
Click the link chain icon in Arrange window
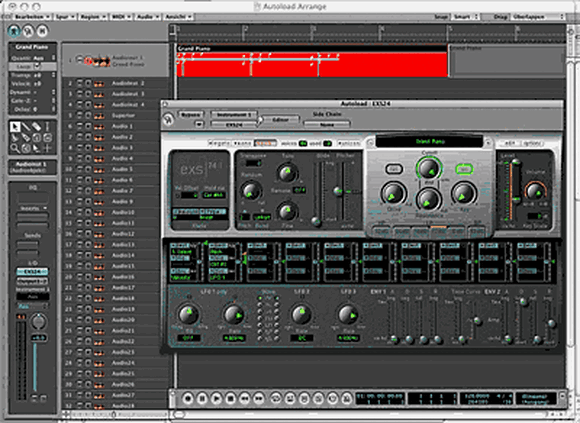pyautogui.click(x=28, y=31)
